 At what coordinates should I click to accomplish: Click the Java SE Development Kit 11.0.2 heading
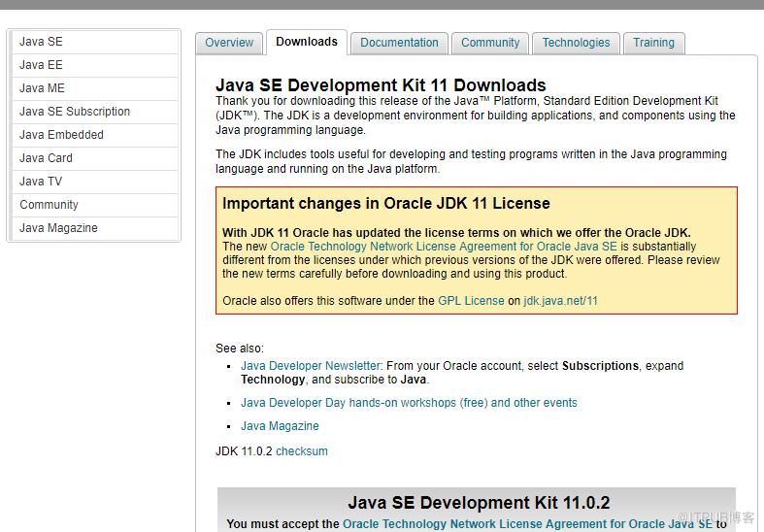[479, 503]
